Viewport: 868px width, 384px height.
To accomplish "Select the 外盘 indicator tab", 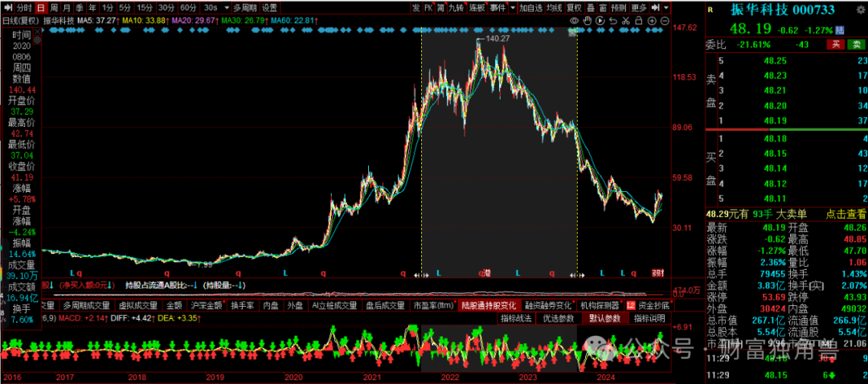I will pos(296,305).
